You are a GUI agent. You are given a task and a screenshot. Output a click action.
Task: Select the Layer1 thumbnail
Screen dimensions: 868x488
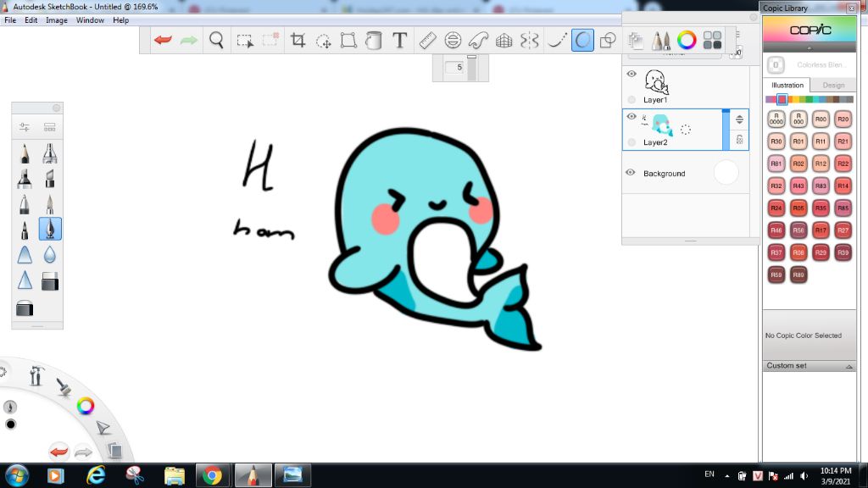pos(656,82)
